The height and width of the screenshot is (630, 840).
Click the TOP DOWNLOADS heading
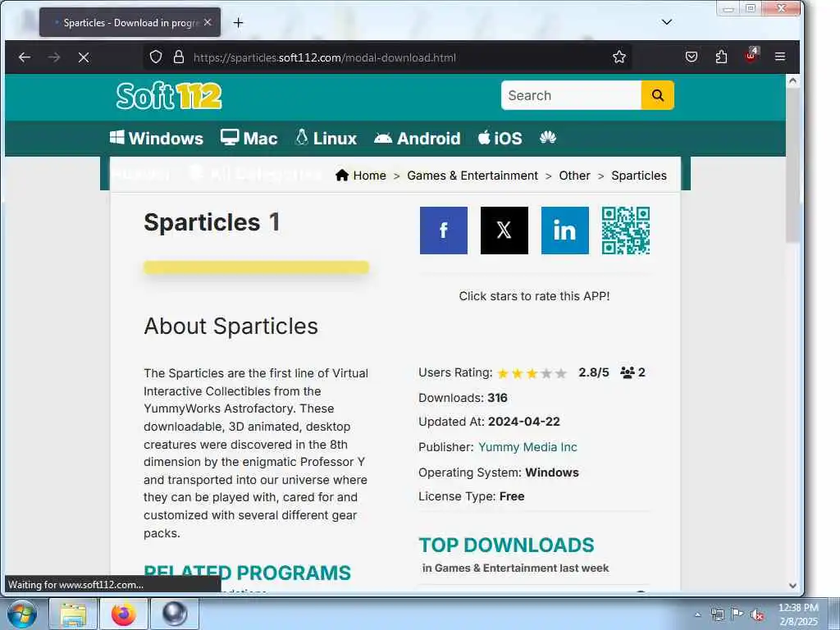(506, 545)
